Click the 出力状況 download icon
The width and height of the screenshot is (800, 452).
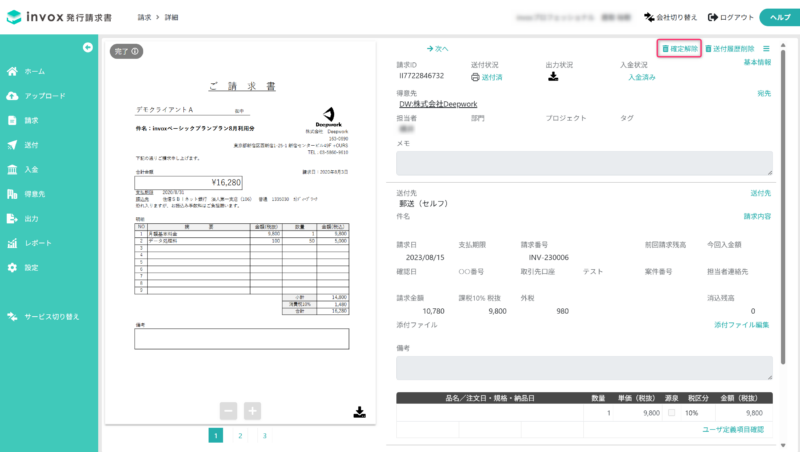(x=553, y=77)
